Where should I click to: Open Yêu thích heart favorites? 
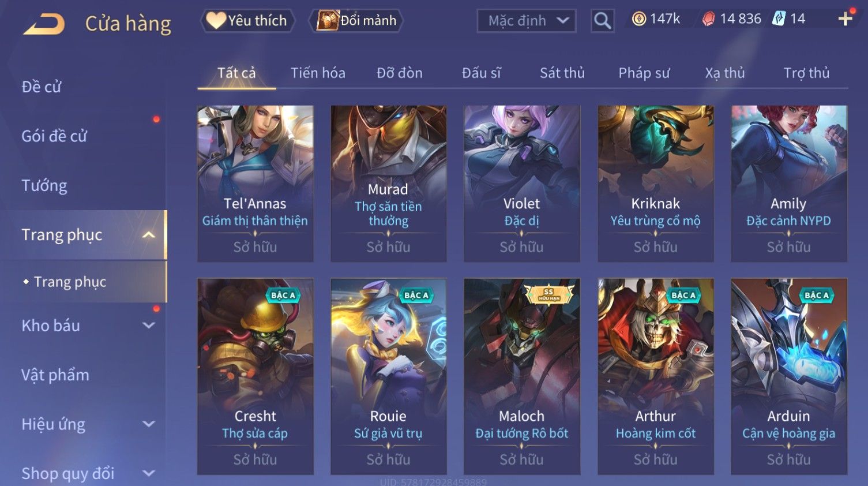click(x=247, y=21)
